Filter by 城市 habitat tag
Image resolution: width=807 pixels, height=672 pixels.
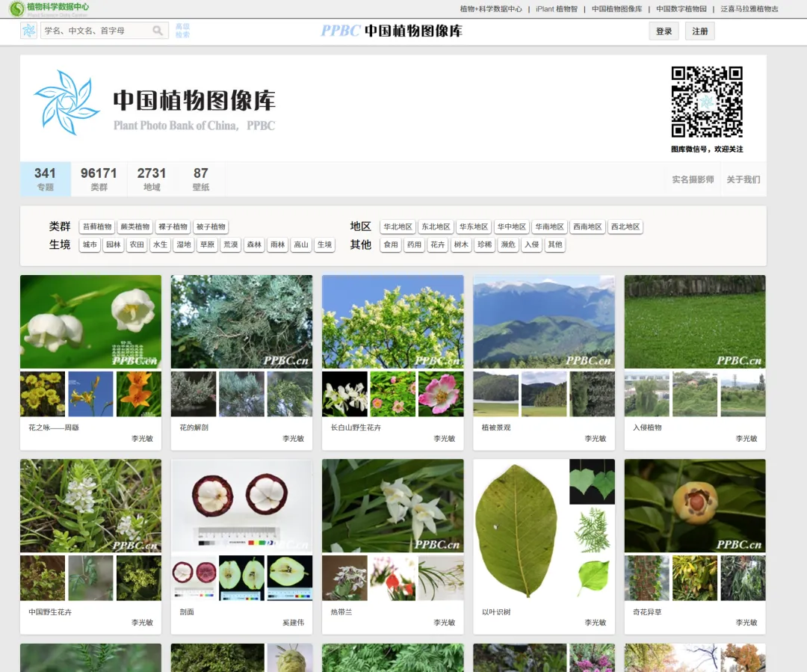90,244
